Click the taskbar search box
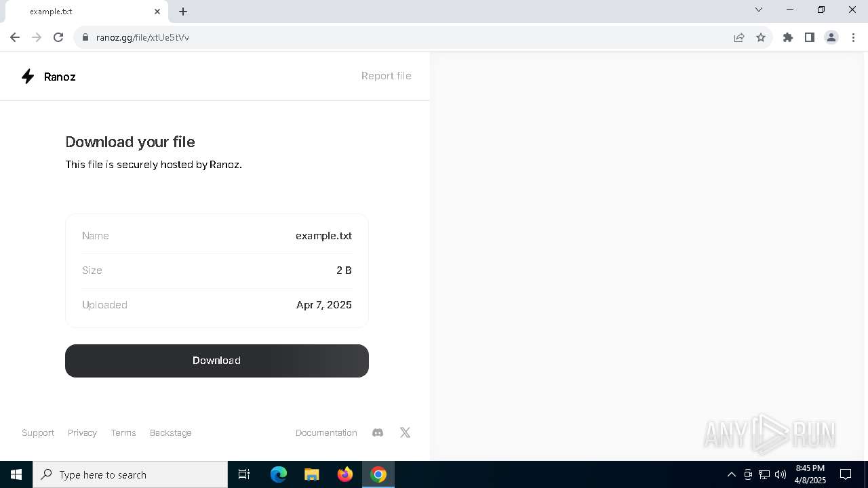868x488 pixels. [x=130, y=474]
